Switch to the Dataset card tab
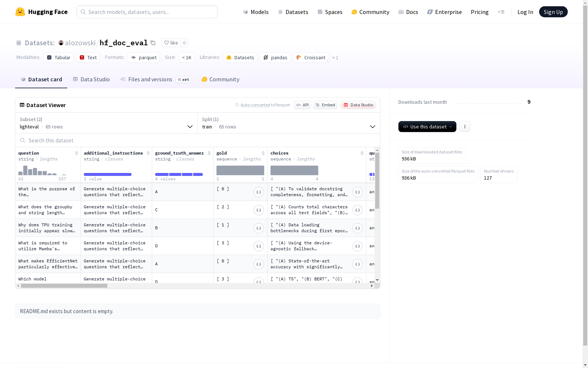Image resolution: width=588 pixels, height=368 pixels. coord(41,79)
